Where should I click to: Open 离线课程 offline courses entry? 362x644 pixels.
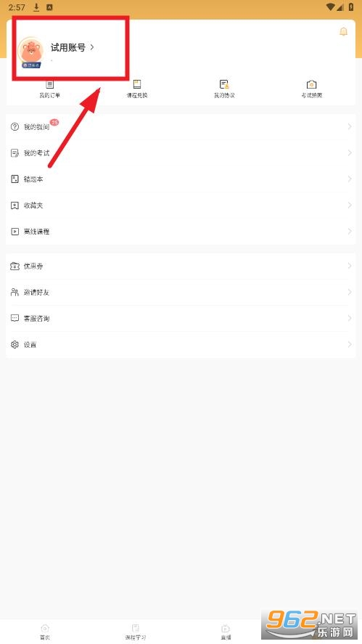pyautogui.click(x=181, y=232)
